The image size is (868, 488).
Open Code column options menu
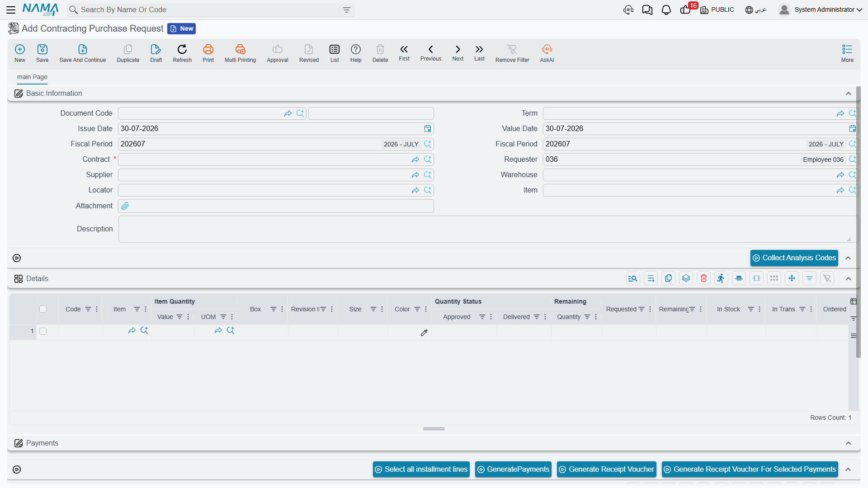(x=97, y=309)
